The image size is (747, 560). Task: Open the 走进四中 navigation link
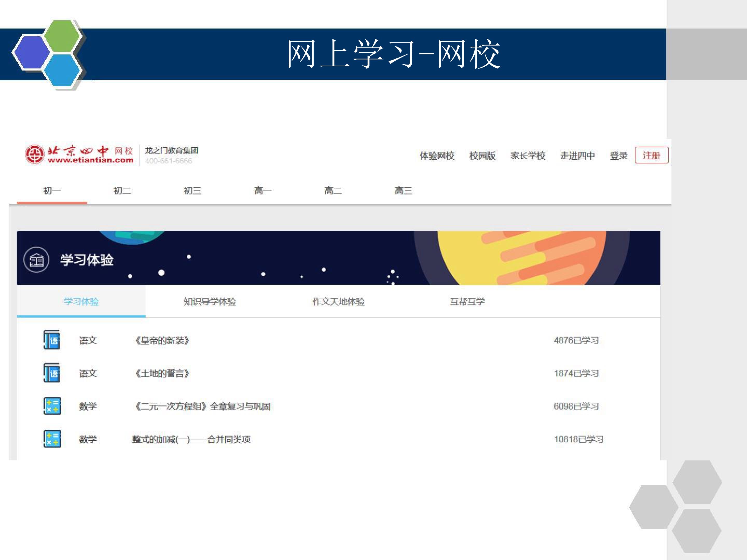(x=577, y=156)
